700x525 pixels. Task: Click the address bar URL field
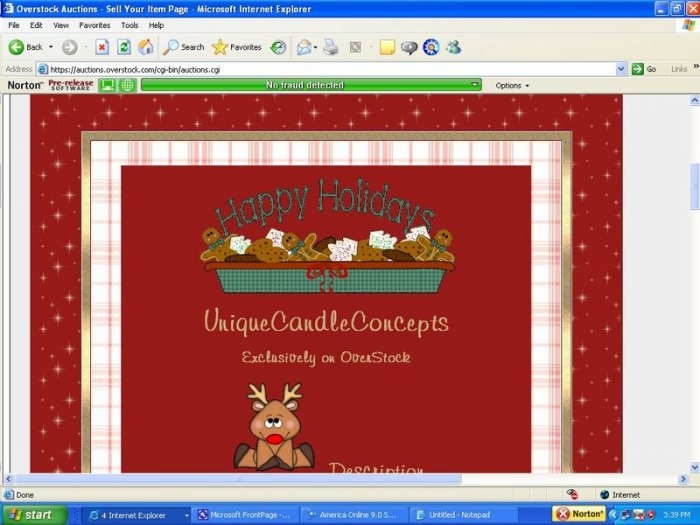tap(326, 69)
